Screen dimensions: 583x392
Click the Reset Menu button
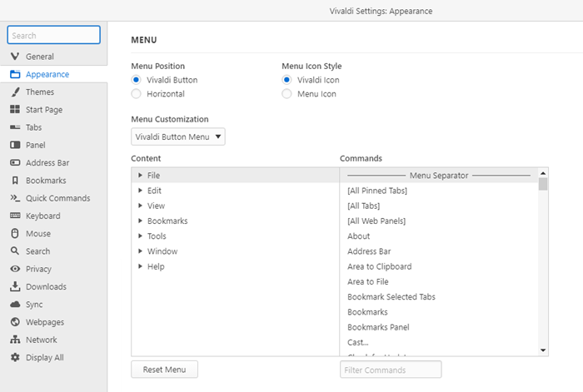tap(164, 370)
